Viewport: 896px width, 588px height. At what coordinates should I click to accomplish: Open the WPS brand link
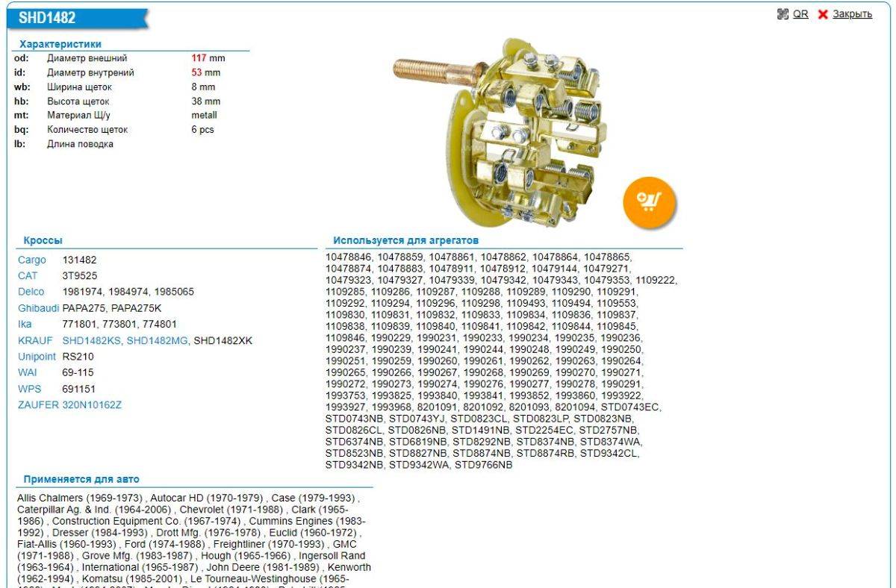click(28, 389)
